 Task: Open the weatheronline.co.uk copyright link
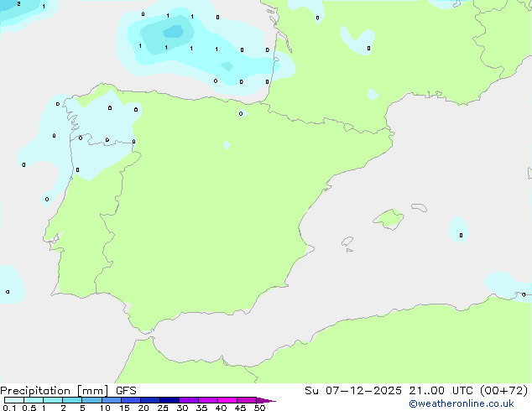click(462, 403)
